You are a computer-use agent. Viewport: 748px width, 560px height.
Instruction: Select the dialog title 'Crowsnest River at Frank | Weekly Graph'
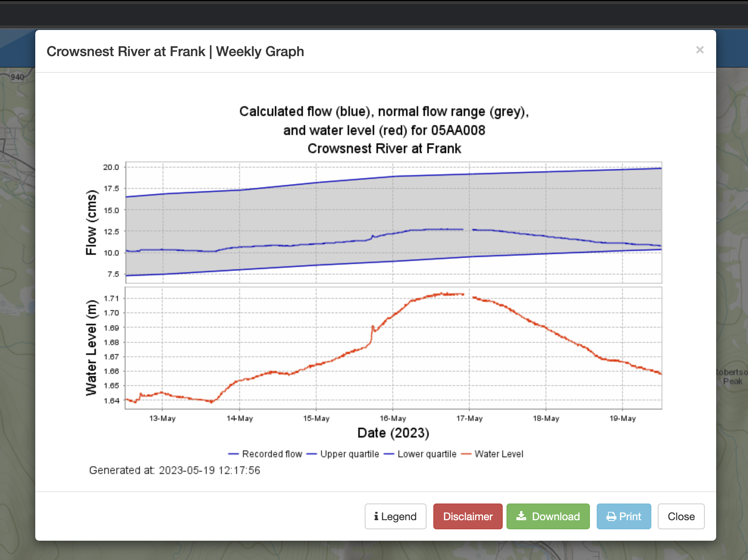point(175,51)
